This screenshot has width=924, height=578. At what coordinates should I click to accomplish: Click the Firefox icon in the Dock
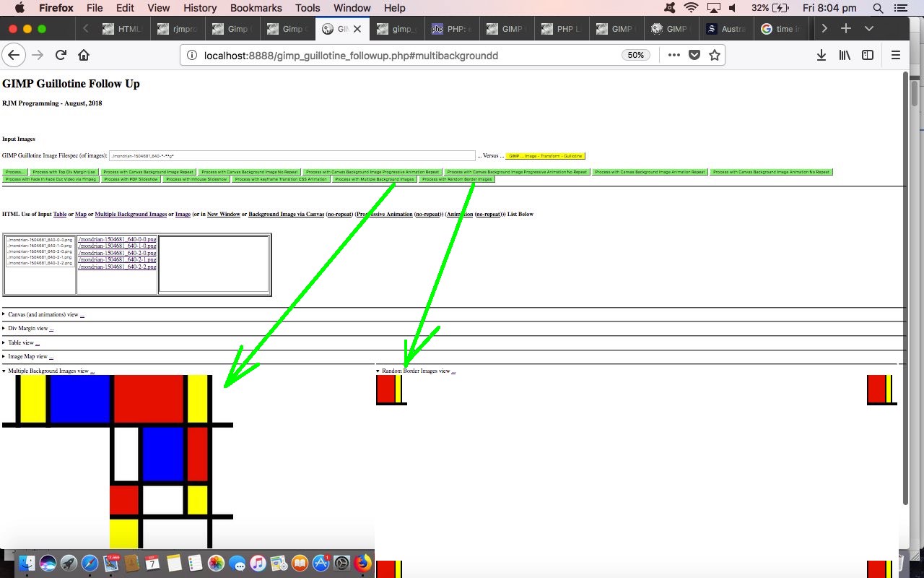[362, 564]
